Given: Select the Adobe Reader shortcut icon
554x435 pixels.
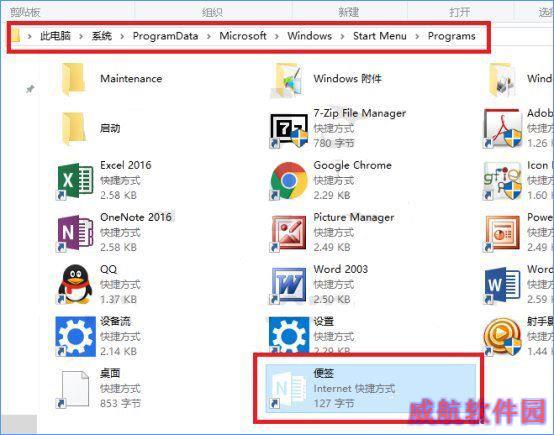Looking at the screenshot, I should pos(502,129).
